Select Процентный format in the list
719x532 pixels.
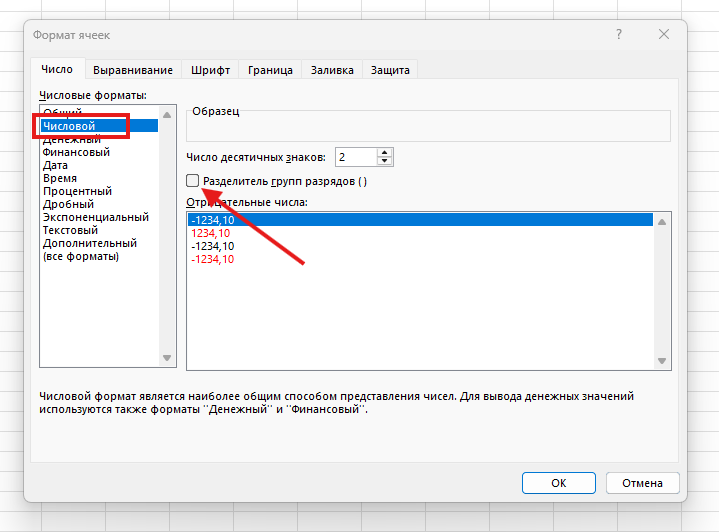coord(77,191)
